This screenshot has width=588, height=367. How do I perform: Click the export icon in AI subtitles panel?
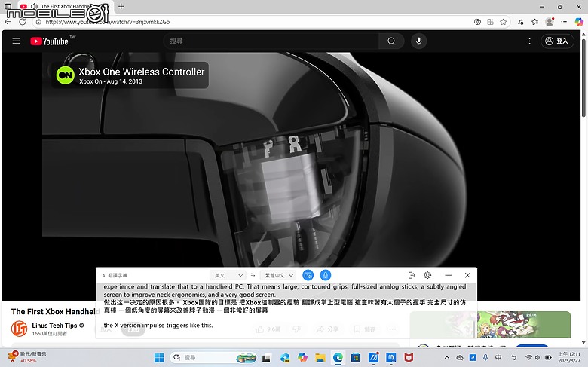tap(412, 275)
